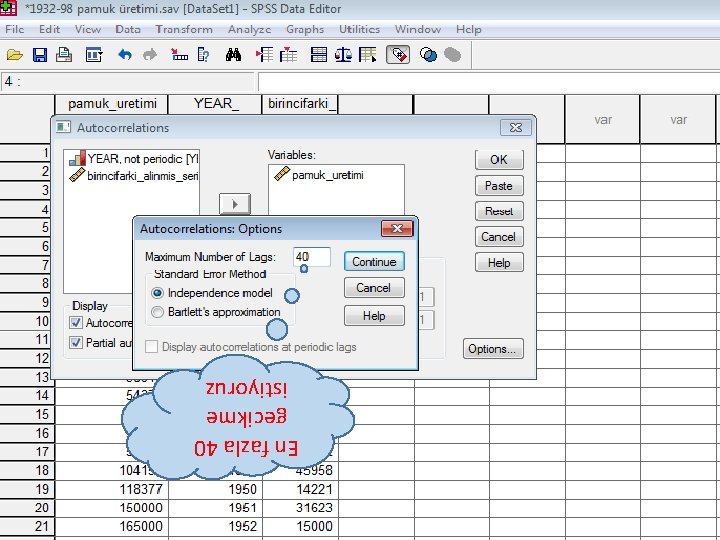Undo the last action with blue arrow
Screen dimensions: 720x540
pos(124,55)
